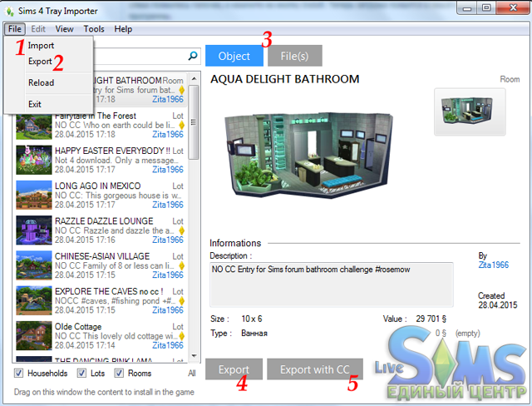532x406 pixels.
Task: Click the Sims 4 Tray Importer title icon
Action: (x=9, y=11)
